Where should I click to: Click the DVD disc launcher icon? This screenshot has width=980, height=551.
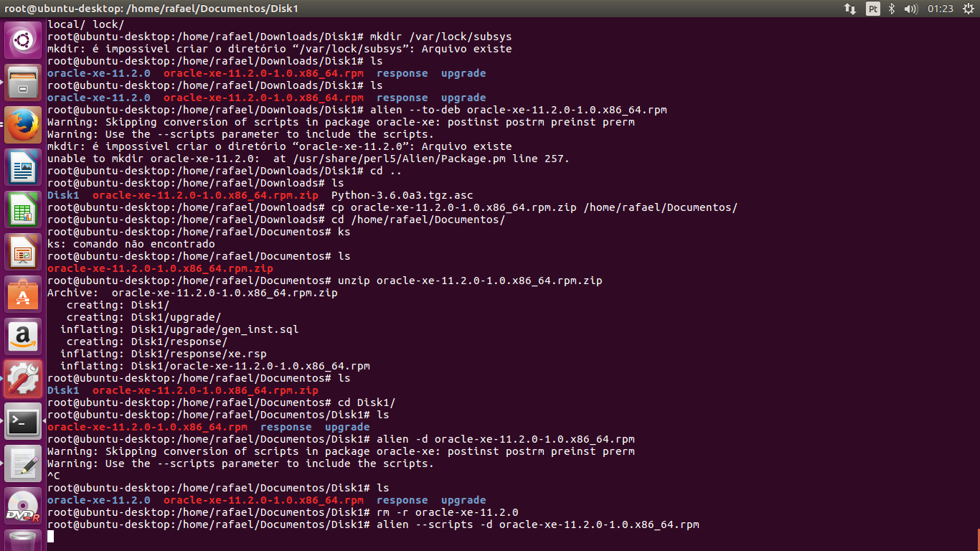pos(23,507)
